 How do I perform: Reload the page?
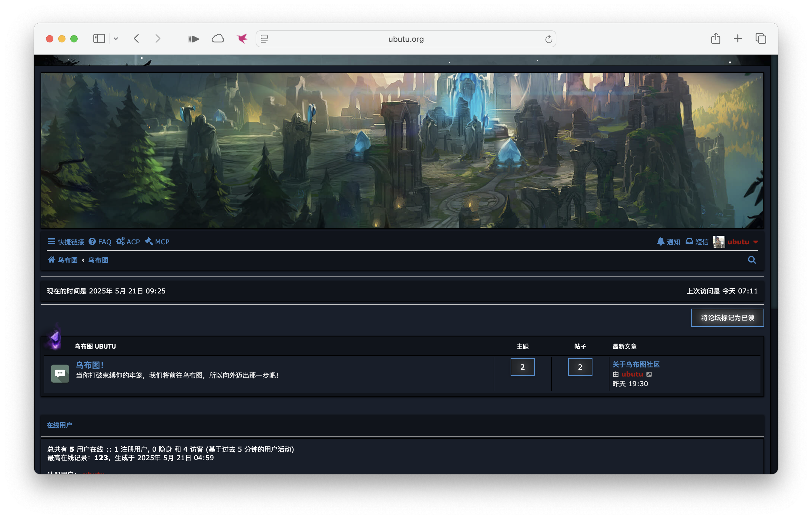click(548, 39)
